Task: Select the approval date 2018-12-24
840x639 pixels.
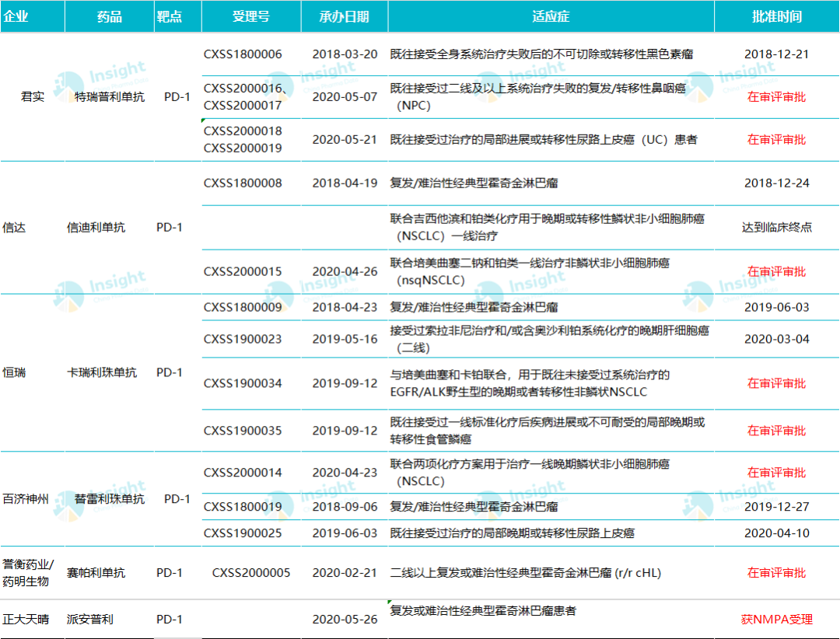Action: tap(777, 183)
